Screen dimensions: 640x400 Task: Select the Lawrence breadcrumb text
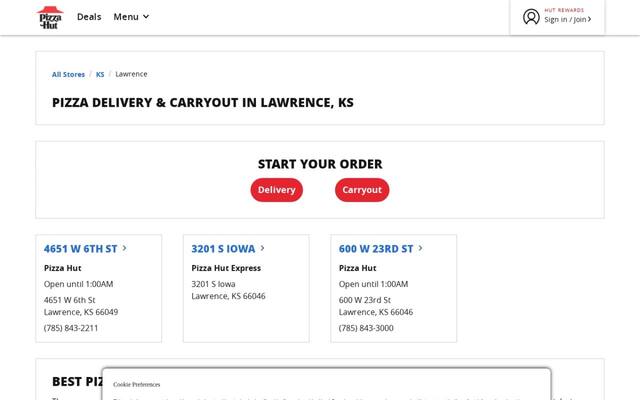131,74
